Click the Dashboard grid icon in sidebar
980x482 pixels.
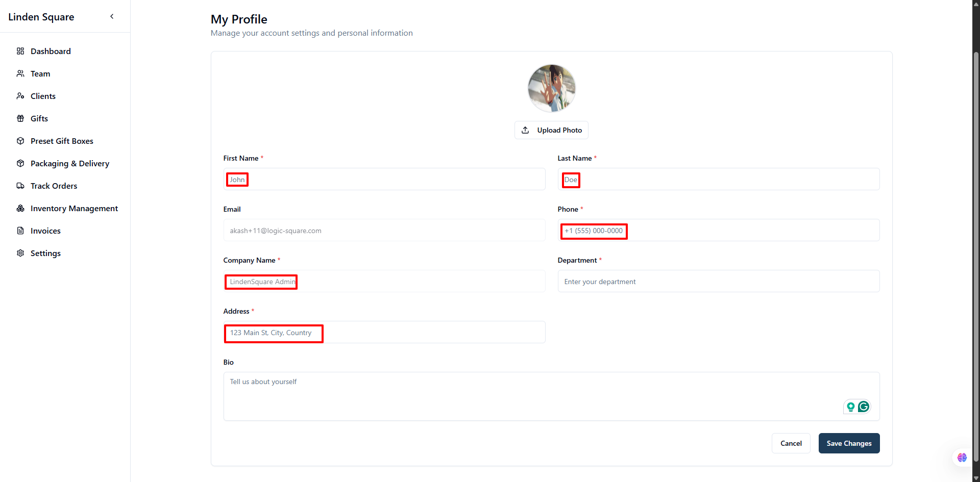click(x=20, y=51)
